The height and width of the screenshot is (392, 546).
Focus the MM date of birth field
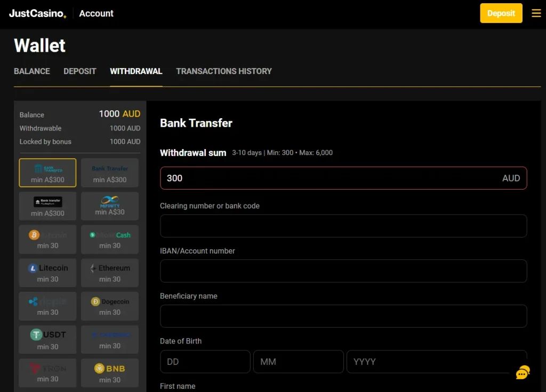(299, 362)
